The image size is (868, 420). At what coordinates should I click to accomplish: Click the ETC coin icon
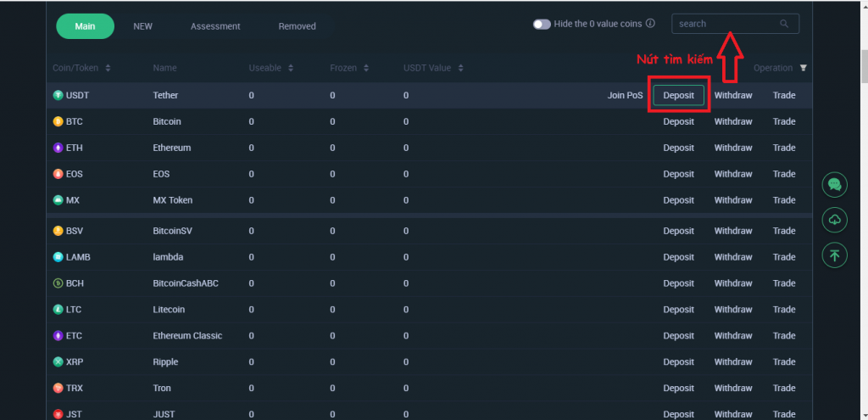(x=58, y=336)
